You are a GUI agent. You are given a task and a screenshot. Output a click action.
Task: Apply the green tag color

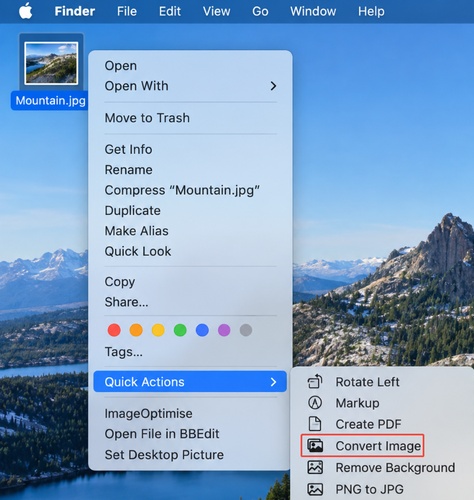[x=180, y=330]
